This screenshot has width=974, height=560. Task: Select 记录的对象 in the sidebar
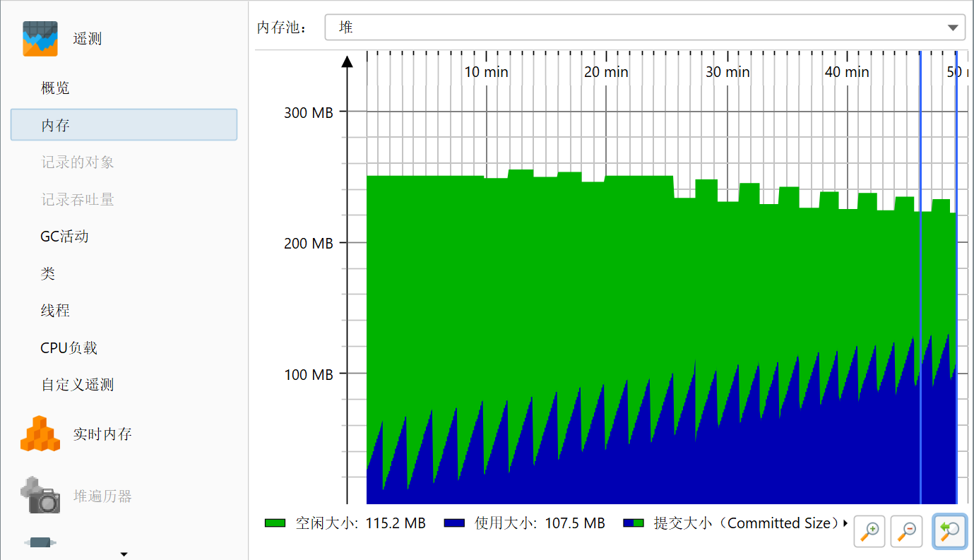[77, 162]
